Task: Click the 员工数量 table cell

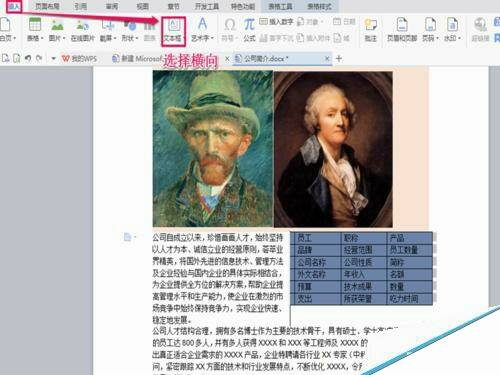Action: (410, 250)
